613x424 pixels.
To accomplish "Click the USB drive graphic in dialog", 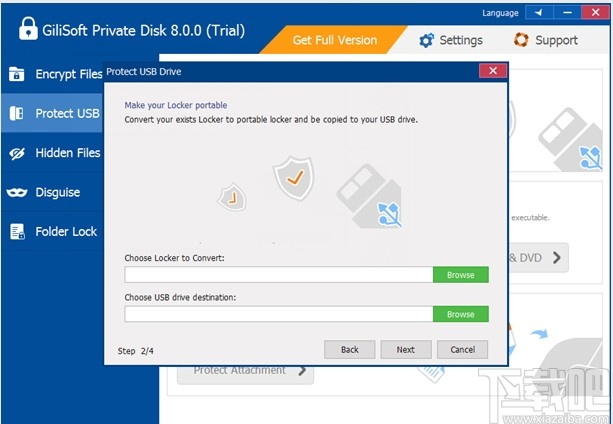I will [x=369, y=197].
